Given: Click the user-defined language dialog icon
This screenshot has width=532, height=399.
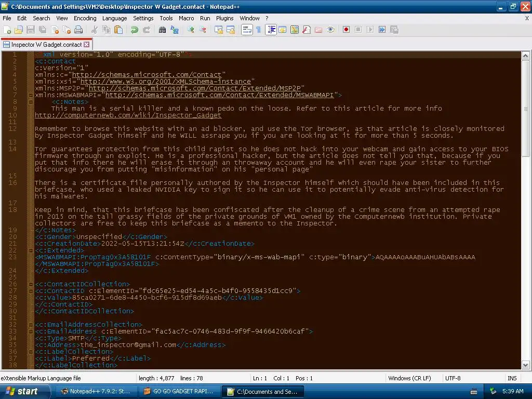Looking at the screenshot, I should (x=282, y=30).
